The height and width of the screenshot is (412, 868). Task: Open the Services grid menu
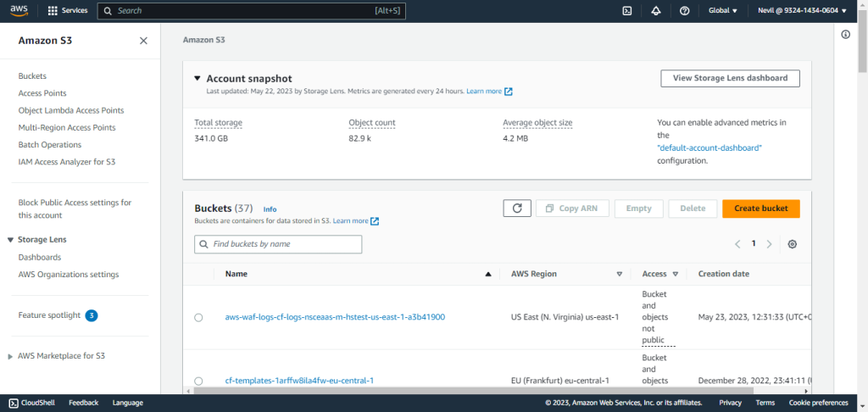coord(68,10)
